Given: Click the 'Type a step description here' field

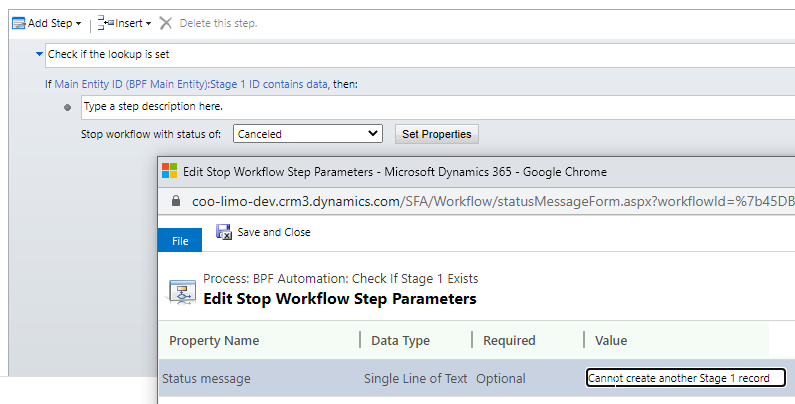Looking at the screenshot, I should coord(438,107).
